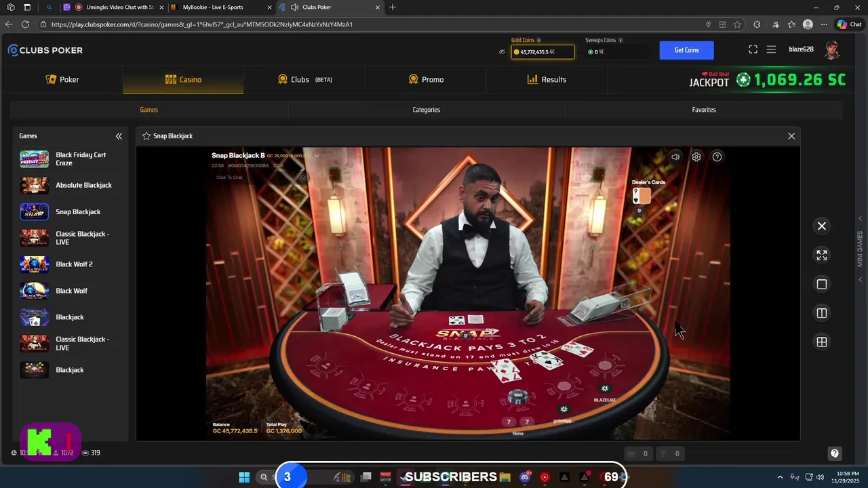Open the game help question mark
Screen dimensions: 868x488
[717, 157]
